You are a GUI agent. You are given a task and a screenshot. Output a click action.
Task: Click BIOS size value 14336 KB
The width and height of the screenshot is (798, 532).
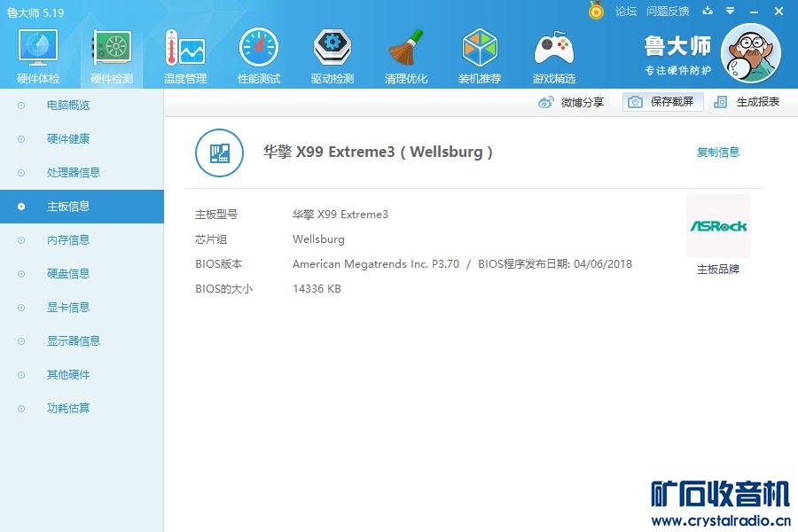coord(317,289)
